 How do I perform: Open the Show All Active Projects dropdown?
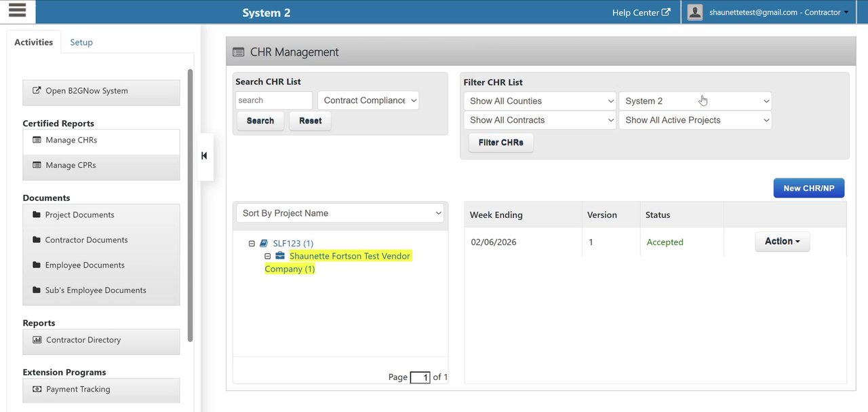(695, 120)
